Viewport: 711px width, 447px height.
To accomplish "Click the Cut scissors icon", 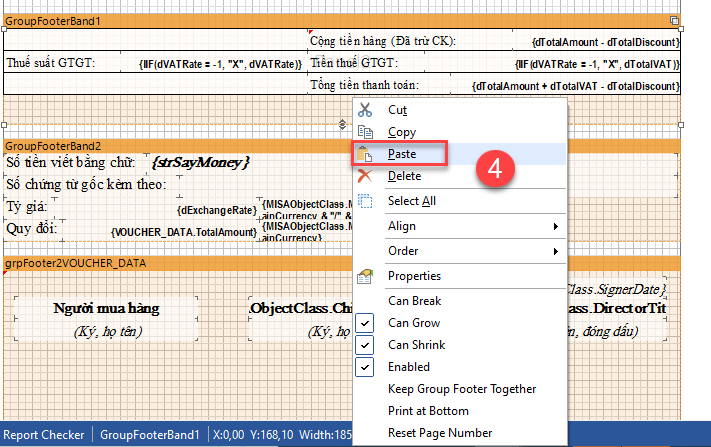I will [x=365, y=110].
